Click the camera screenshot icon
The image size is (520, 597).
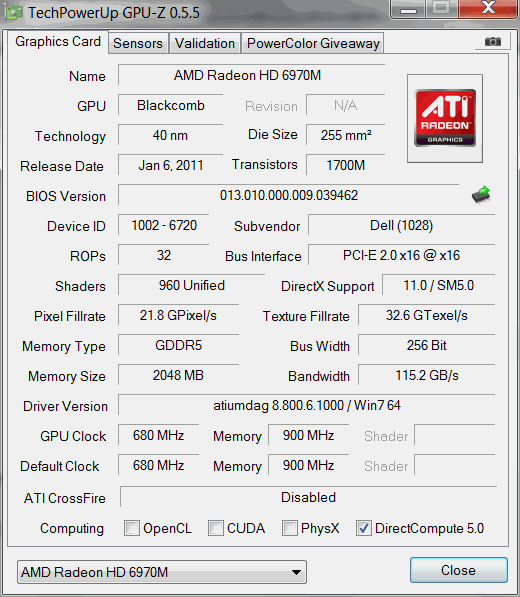click(493, 42)
